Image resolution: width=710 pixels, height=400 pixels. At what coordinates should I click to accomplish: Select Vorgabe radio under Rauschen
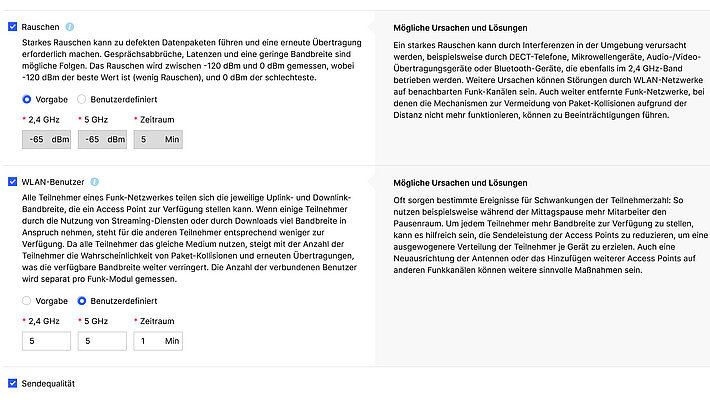pyautogui.click(x=28, y=100)
